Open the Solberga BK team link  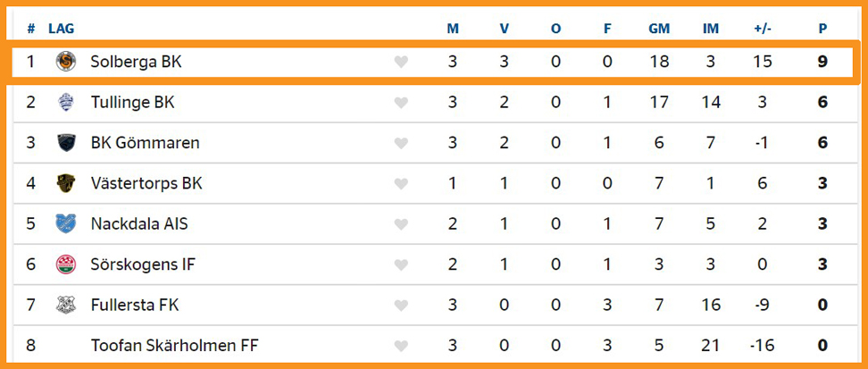pos(136,62)
